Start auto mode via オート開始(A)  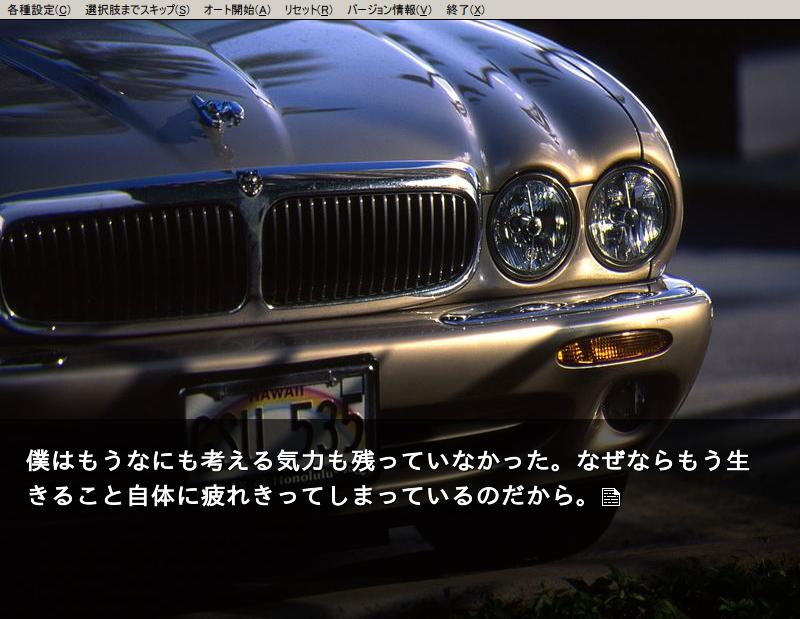coord(237,10)
